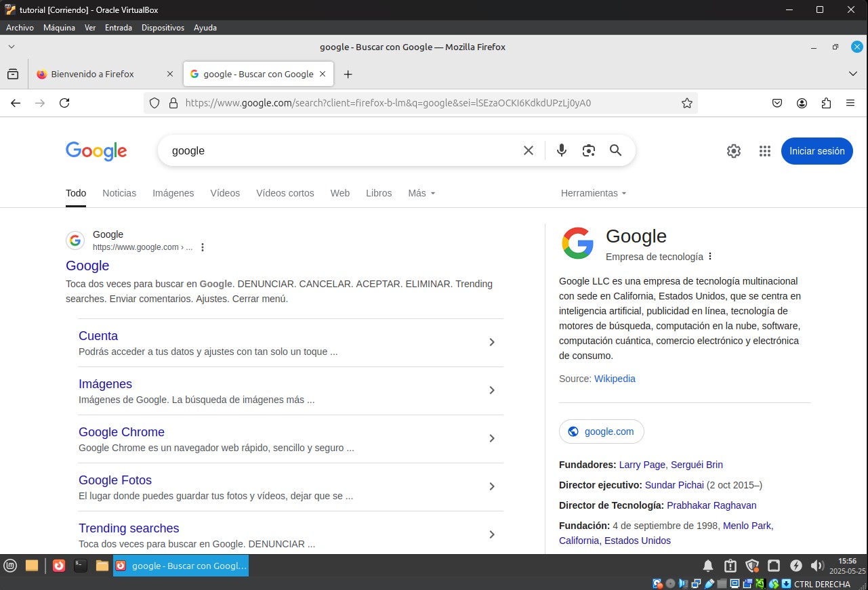Open the Prabhakar Raghavan link
The image size is (868, 590).
[x=711, y=505]
